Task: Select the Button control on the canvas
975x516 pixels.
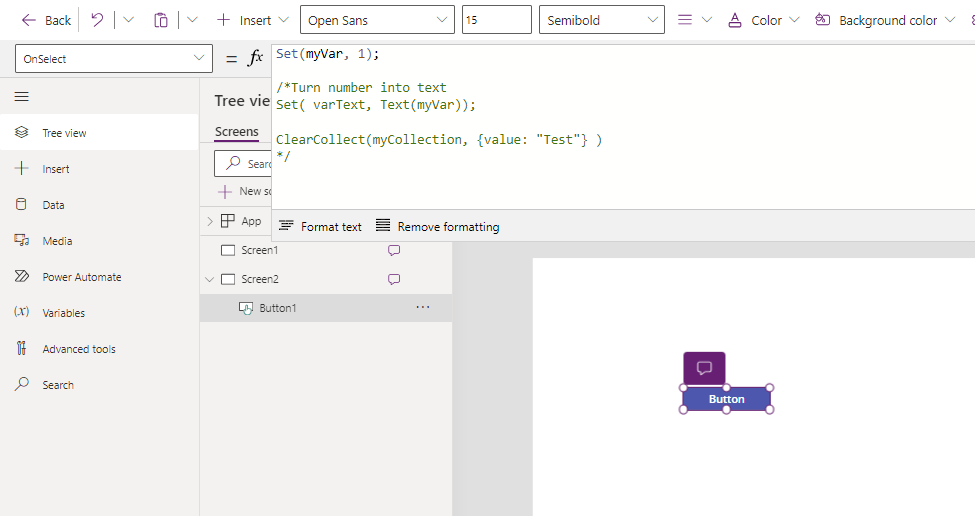Action: tap(726, 399)
